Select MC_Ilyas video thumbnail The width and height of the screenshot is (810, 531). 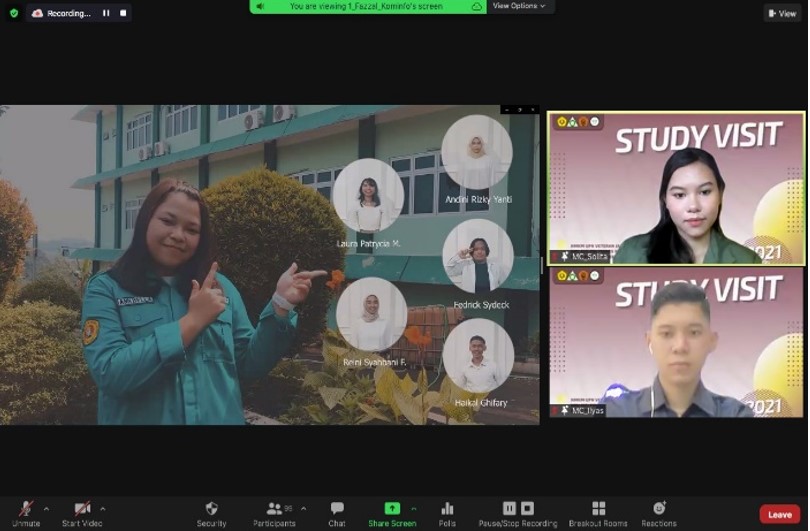[x=676, y=342]
